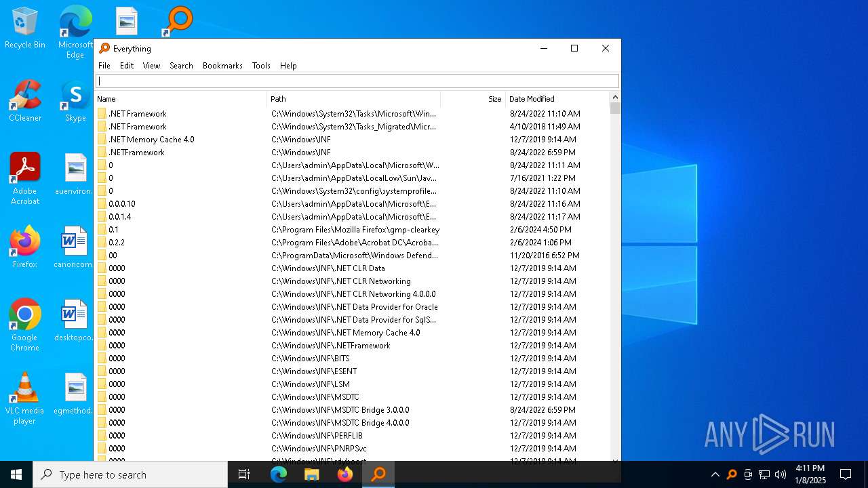Select path C:\Windows\INF\PNRPSvc
The image size is (868, 488).
(x=319, y=449)
